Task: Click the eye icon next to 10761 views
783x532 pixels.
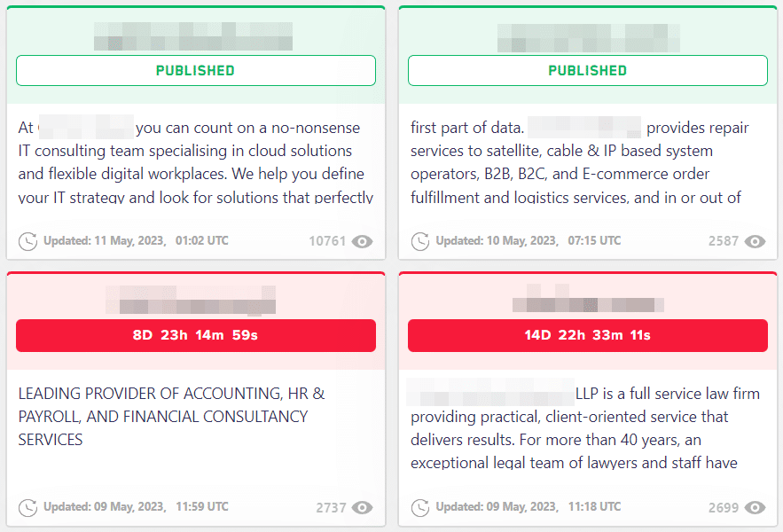Action: 362,242
